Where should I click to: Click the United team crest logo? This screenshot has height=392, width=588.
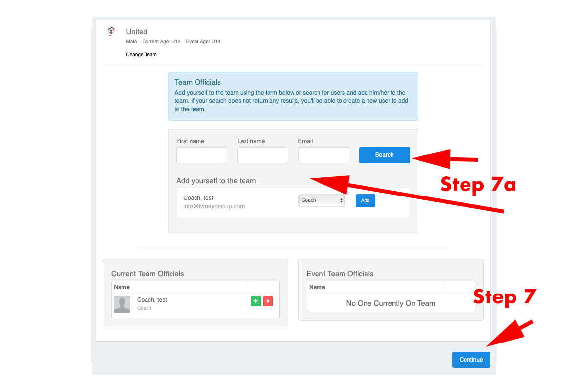[111, 31]
